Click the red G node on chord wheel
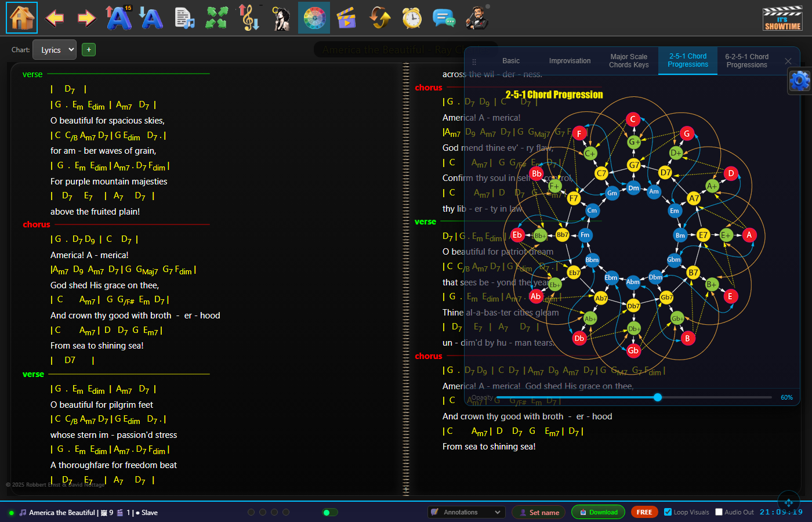The width and height of the screenshot is (812, 522). coord(687,133)
